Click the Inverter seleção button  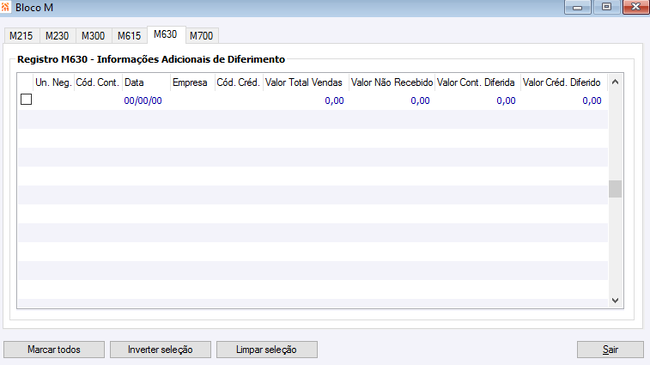tap(160, 350)
